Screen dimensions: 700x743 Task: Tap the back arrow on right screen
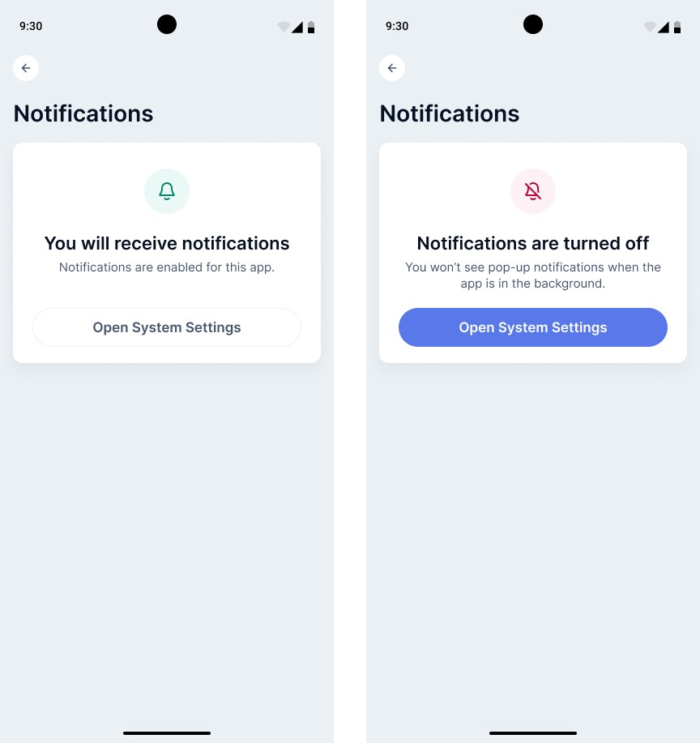392,68
